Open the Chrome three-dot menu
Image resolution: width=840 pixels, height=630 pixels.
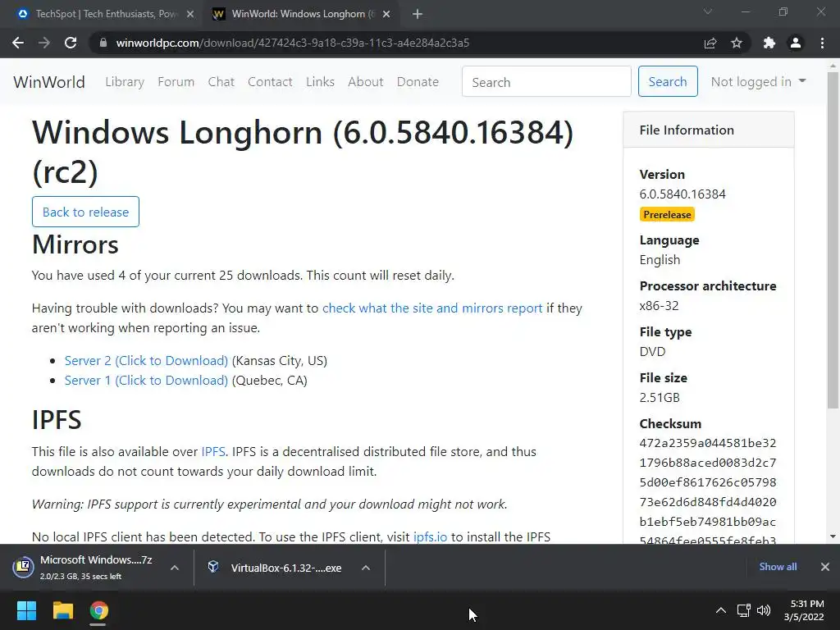[822, 43]
